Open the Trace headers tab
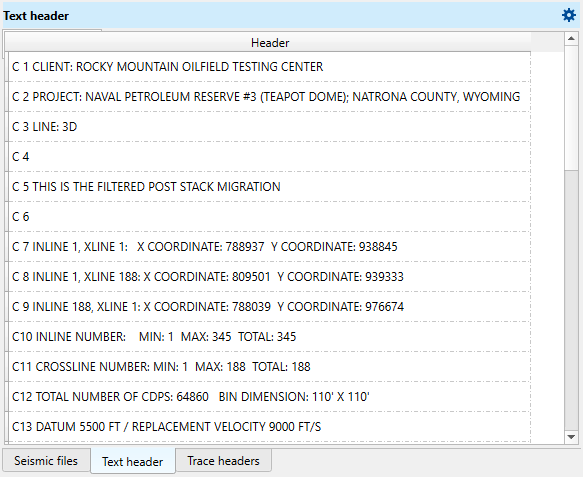Image resolution: width=583 pixels, height=477 pixels. coord(223,461)
